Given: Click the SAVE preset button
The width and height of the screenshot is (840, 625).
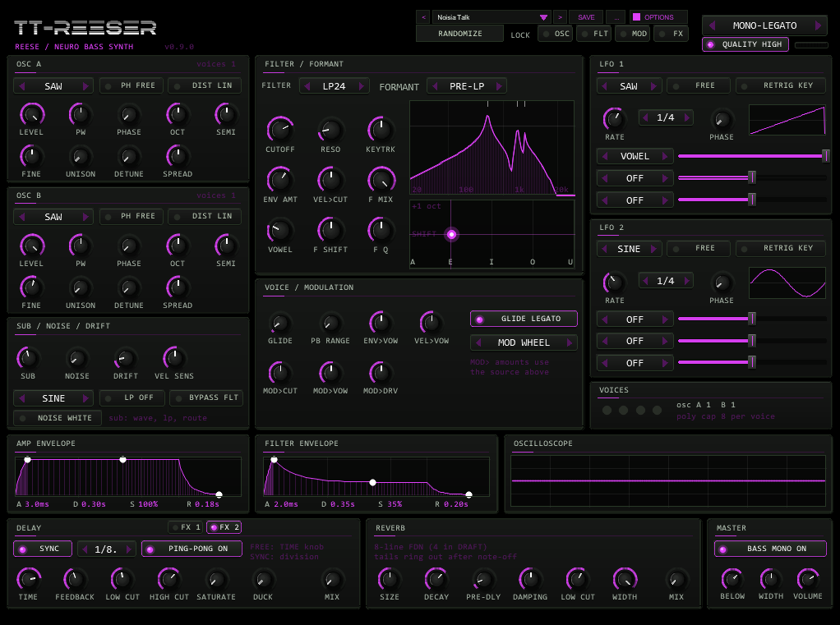Looking at the screenshot, I should pos(586,17).
